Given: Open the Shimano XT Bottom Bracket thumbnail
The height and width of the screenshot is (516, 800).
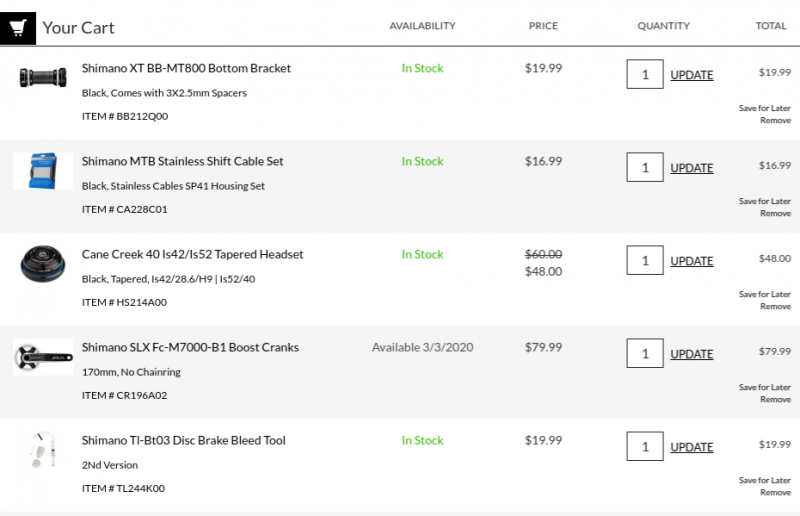Looking at the screenshot, I should pyautogui.click(x=42, y=77).
